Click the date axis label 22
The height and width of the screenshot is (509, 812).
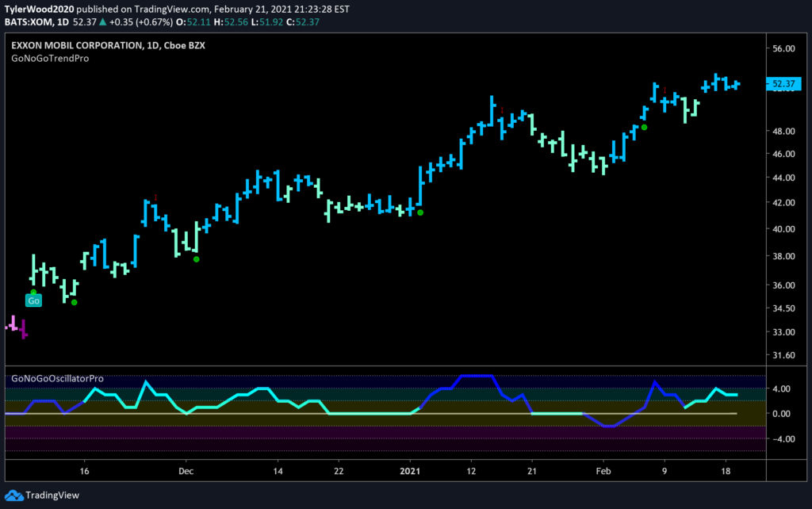coord(339,471)
